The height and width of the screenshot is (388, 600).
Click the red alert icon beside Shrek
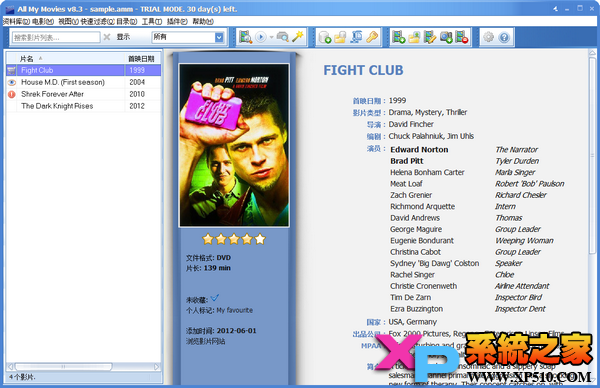pyautogui.click(x=11, y=94)
